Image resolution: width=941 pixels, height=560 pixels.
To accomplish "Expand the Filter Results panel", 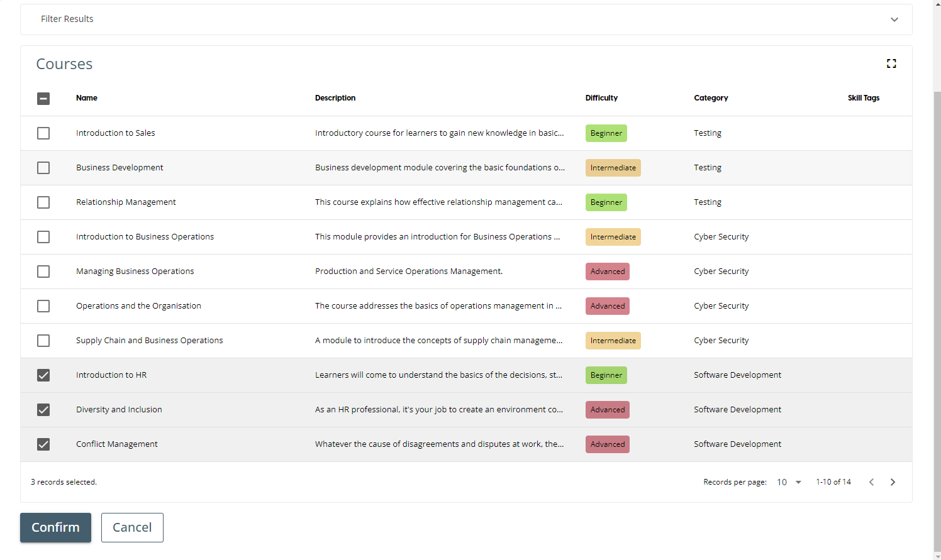I will 894,19.
